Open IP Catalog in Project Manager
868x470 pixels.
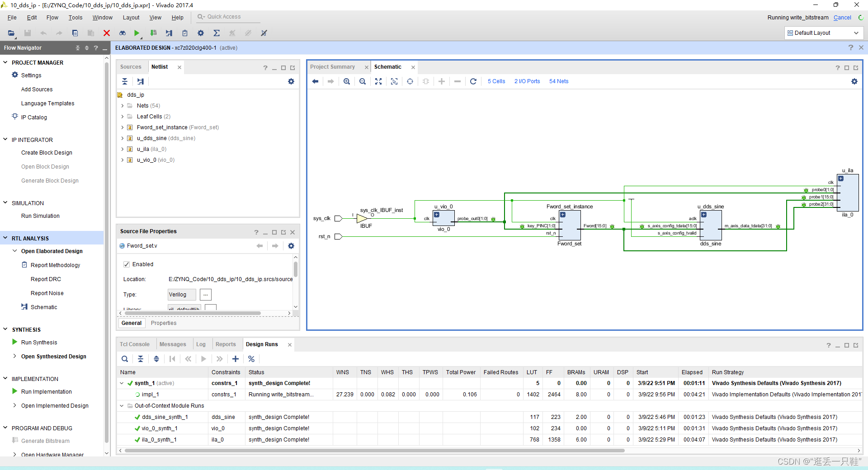34,117
